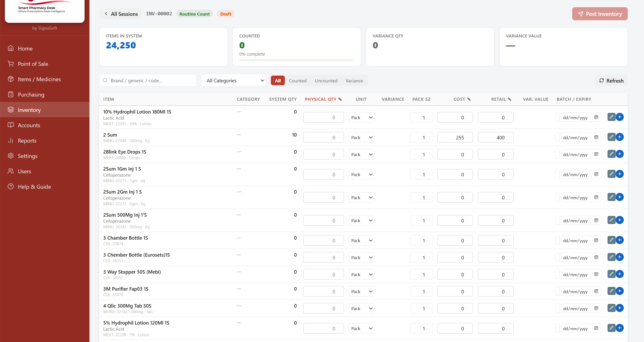Open calendar picker for 10% Hydrophil Lotion expiry
644x342 pixels.
click(596, 117)
